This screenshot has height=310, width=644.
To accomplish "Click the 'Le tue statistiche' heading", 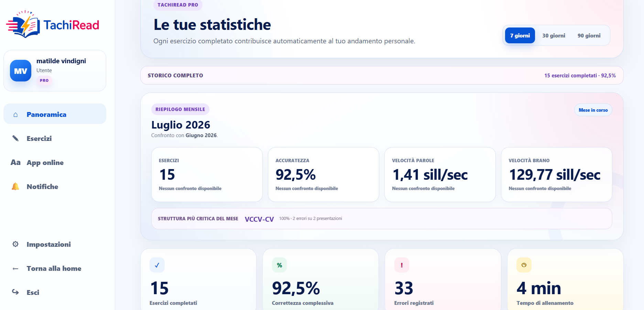I will [x=212, y=25].
